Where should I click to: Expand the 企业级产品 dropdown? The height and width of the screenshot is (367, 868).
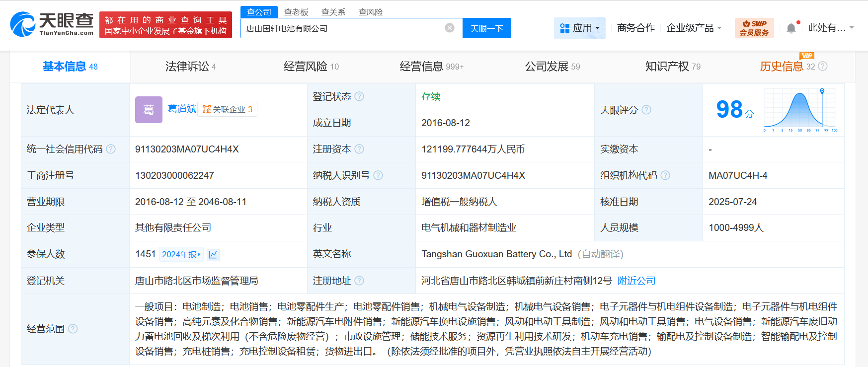(694, 28)
